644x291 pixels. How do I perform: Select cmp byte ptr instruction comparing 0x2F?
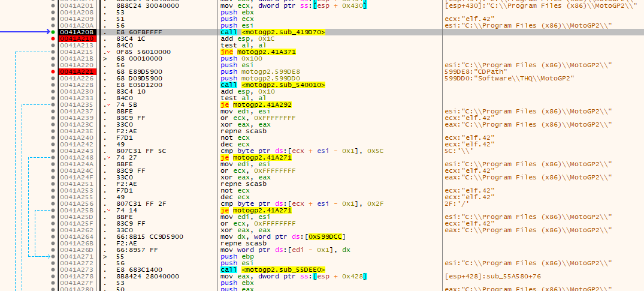(x=303, y=203)
